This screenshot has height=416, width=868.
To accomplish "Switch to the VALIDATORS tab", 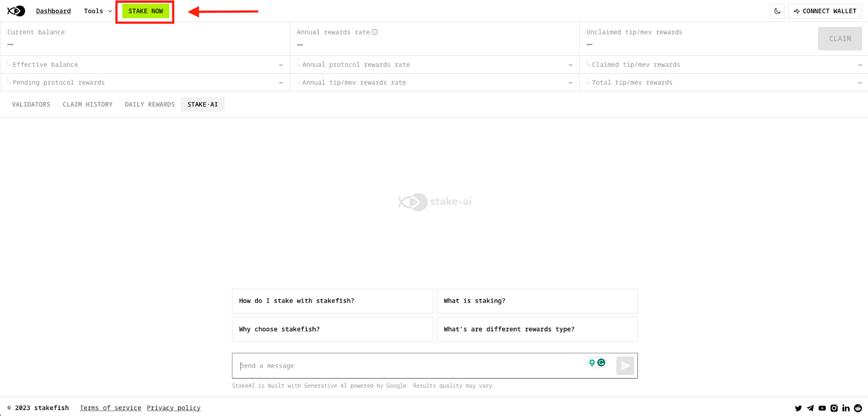I will tap(31, 104).
